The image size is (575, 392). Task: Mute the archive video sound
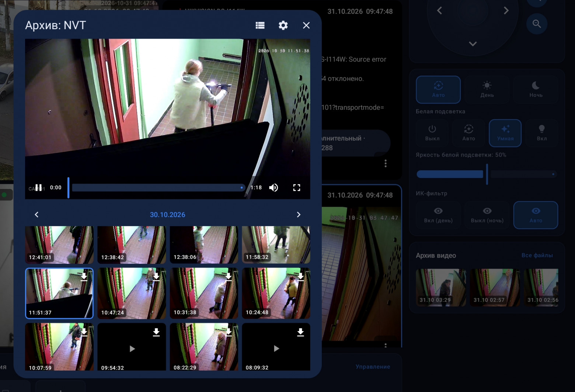click(273, 188)
